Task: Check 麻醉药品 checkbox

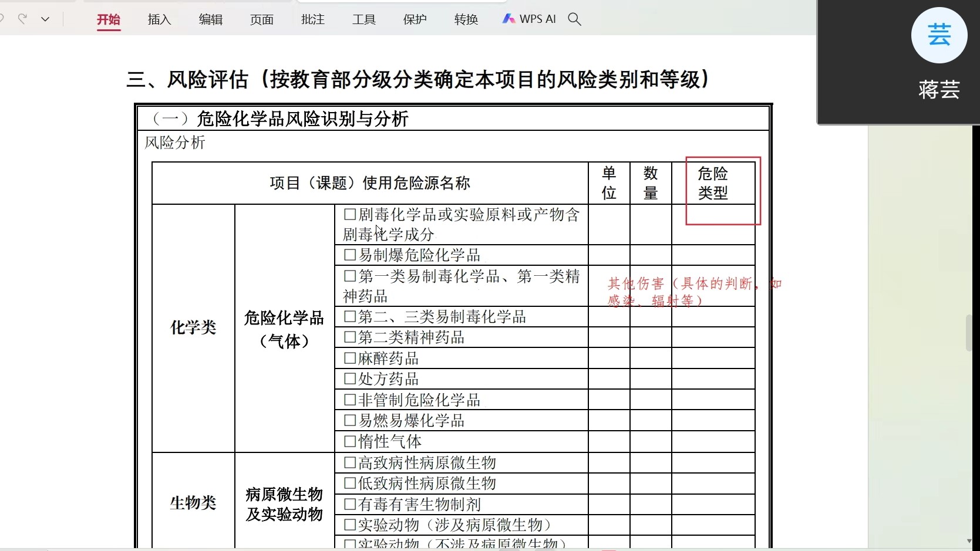Action: click(x=350, y=358)
